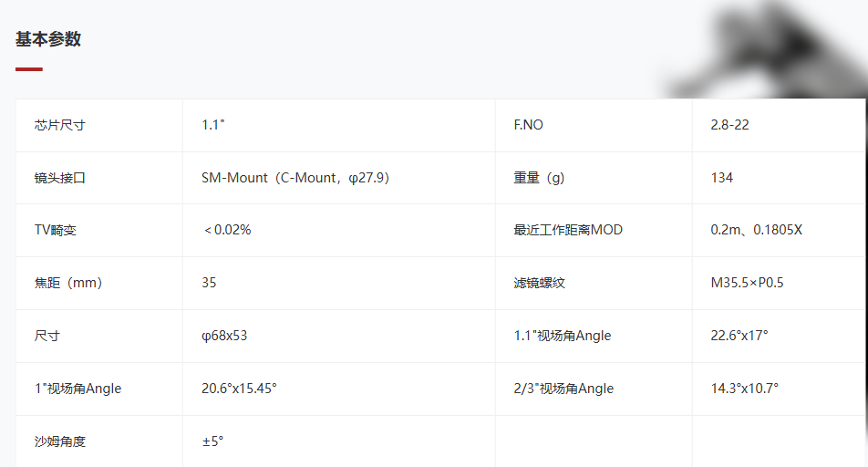This screenshot has height=467, width=868.
Task: Select the ±5° tilt angle value
Action: [212, 441]
